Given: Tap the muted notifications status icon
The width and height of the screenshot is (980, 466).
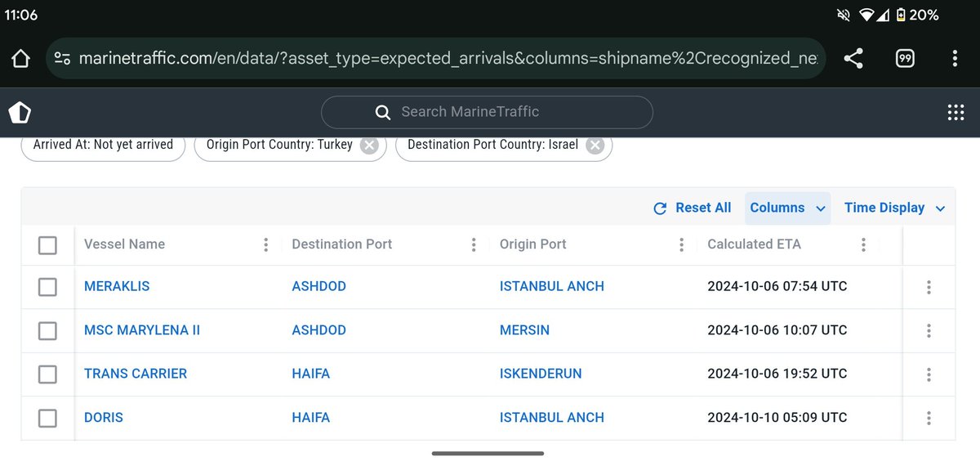Looking at the screenshot, I should pyautogui.click(x=844, y=15).
